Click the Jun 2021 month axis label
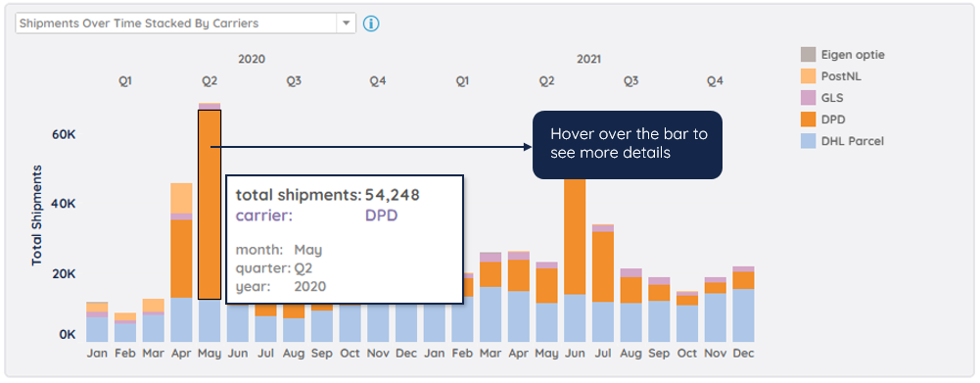Image resolution: width=980 pixels, height=383 pixels. (575, 354)
